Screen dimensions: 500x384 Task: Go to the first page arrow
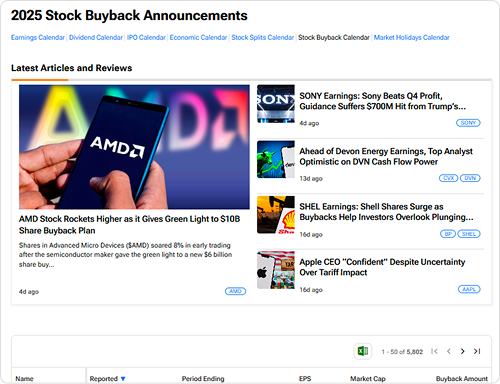click(434, 351)
